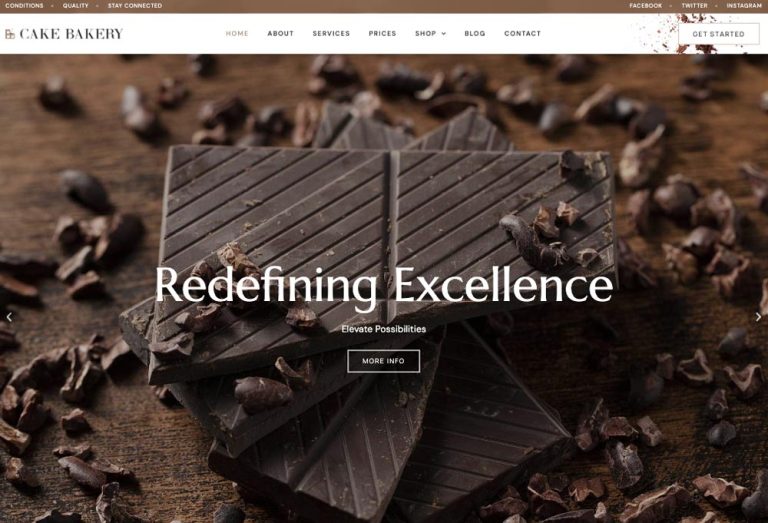Open the About menu item
This screenshot has width=768, height=523.
[x=281, y=33]
